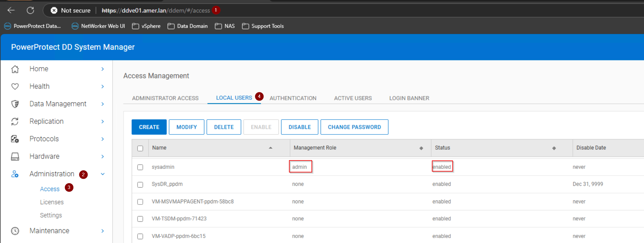Image resolution: width=644 pixels, height=243 pixels.
Task: Click the browser back arrow
Action: point(11,11)
